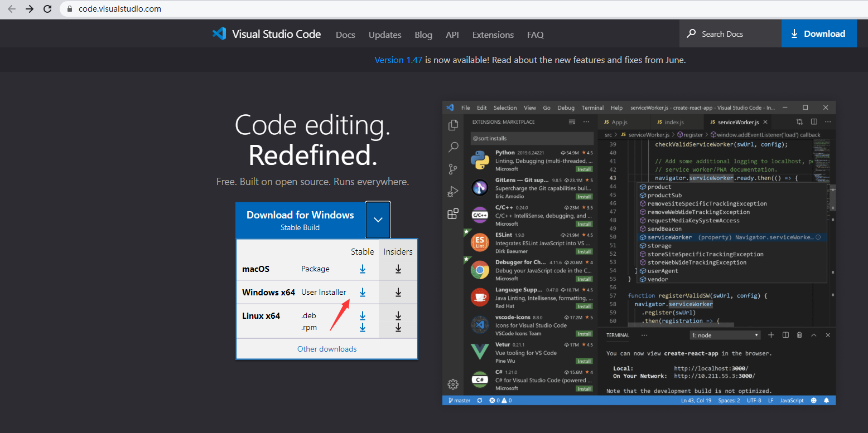Switch to the index.js editor tab
868x433 pixels.
[x=674, y=122]
